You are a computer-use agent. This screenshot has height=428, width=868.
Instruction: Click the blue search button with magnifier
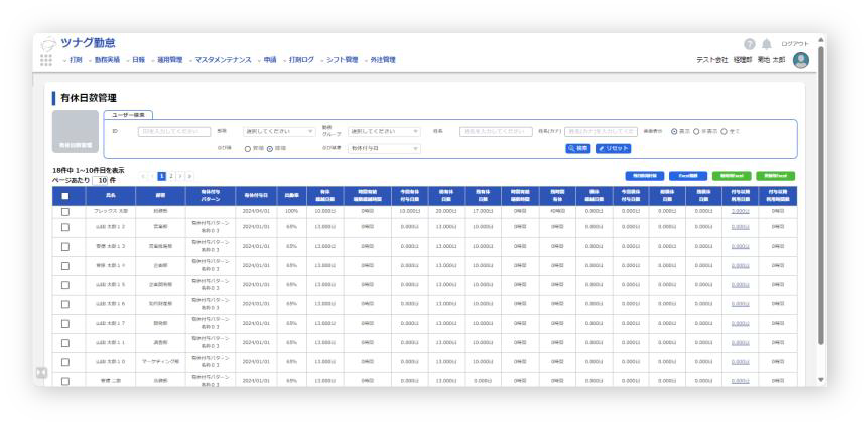pos(577,148)
